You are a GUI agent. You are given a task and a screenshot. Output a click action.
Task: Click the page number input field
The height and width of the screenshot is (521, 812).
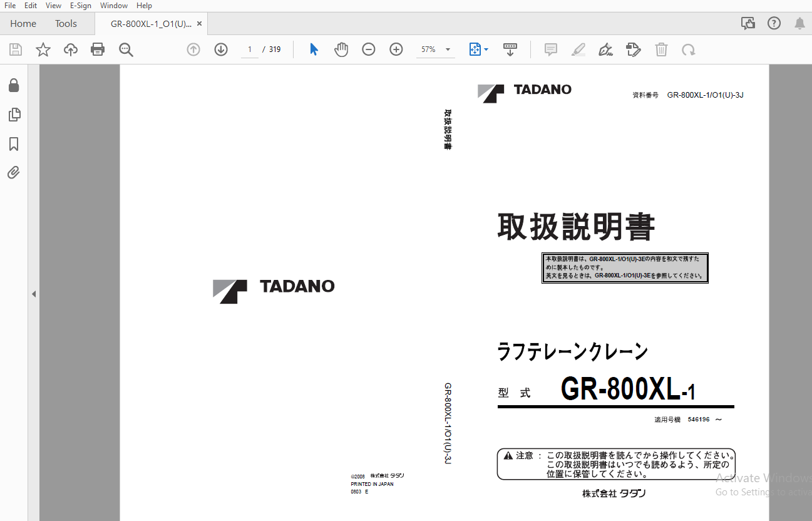(x=250, y=49)
